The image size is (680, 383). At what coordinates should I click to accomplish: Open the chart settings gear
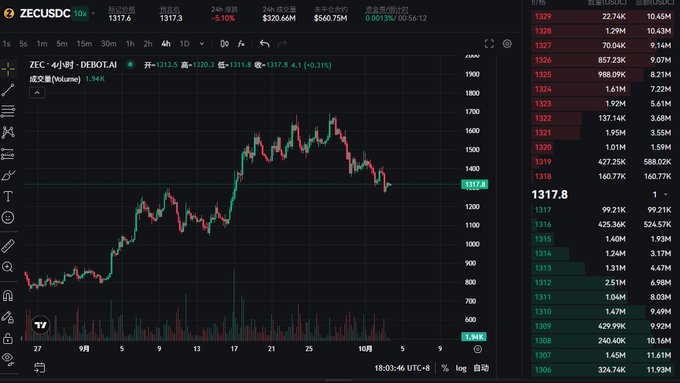click(x=507, y=44)
